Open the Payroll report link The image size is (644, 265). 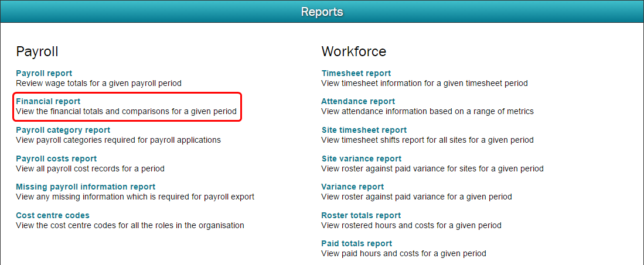44,74
